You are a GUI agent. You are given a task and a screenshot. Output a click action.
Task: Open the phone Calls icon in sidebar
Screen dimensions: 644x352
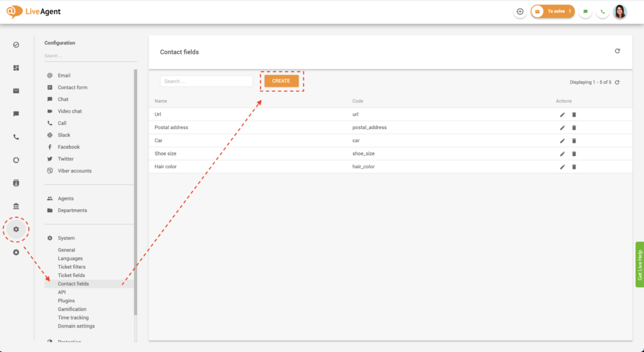point(16,137)
